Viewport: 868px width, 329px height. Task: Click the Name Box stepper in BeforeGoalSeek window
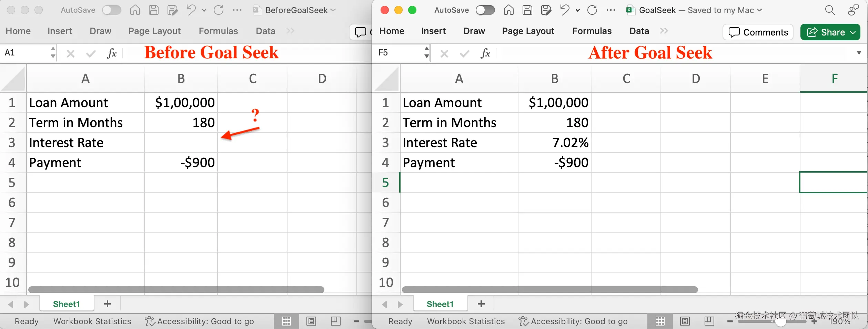(x=53, y=53)
